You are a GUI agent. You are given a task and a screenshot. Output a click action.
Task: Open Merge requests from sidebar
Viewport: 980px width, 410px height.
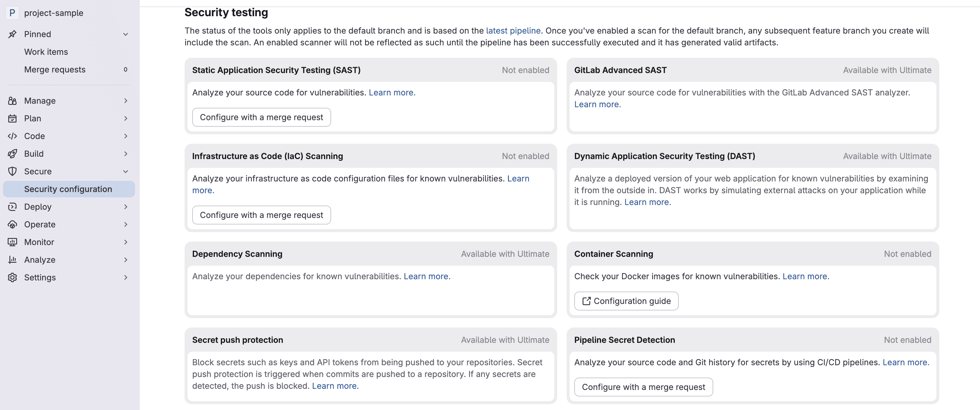55,69
